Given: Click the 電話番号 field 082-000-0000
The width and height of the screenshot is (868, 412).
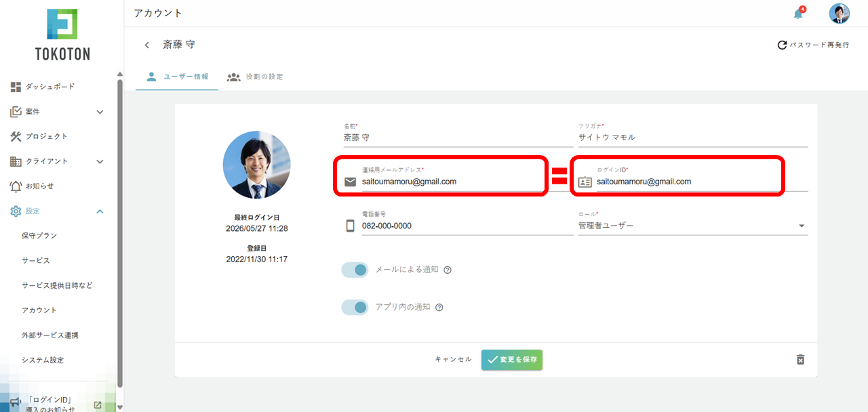Looking at the screenshot, I should (x=467, y=226).
